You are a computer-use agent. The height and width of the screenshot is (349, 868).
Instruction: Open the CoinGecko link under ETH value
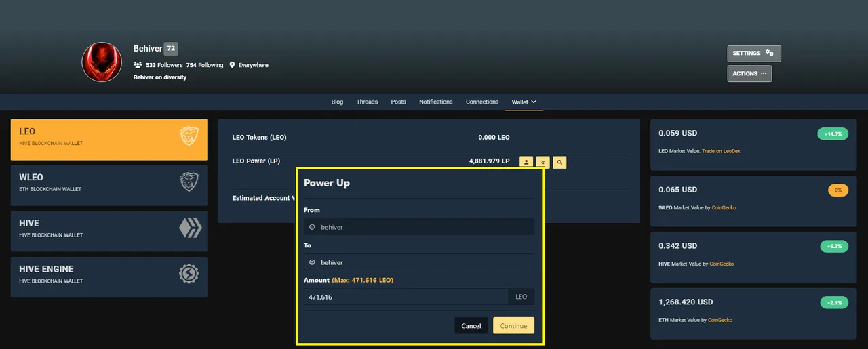coord(720,320)
